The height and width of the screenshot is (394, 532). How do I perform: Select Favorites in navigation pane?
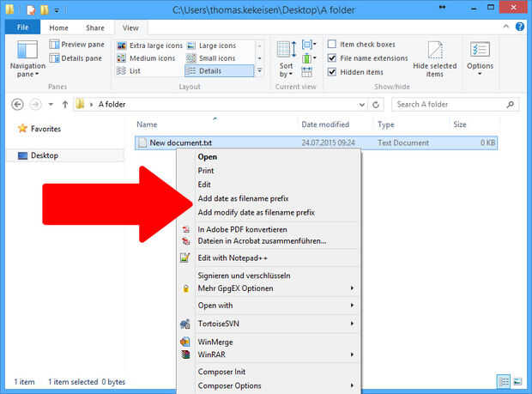point(39,129)
